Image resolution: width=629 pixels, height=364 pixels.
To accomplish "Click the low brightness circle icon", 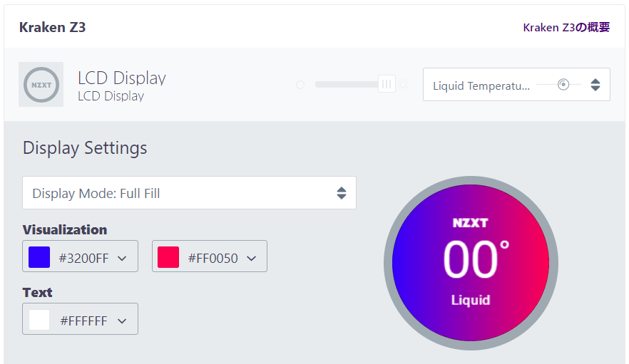I will (x=300, y=85).
